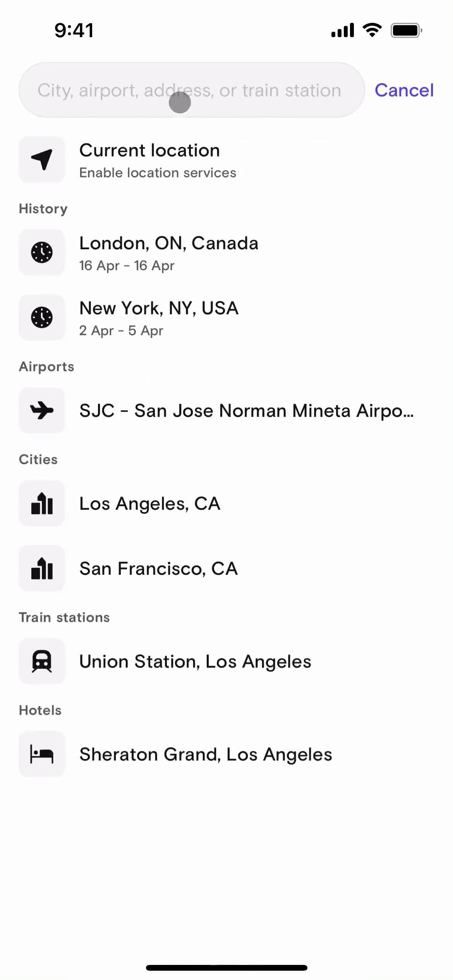
Task: Tap the city buildings icon for San Francisco
Action: tap(42, 568)
